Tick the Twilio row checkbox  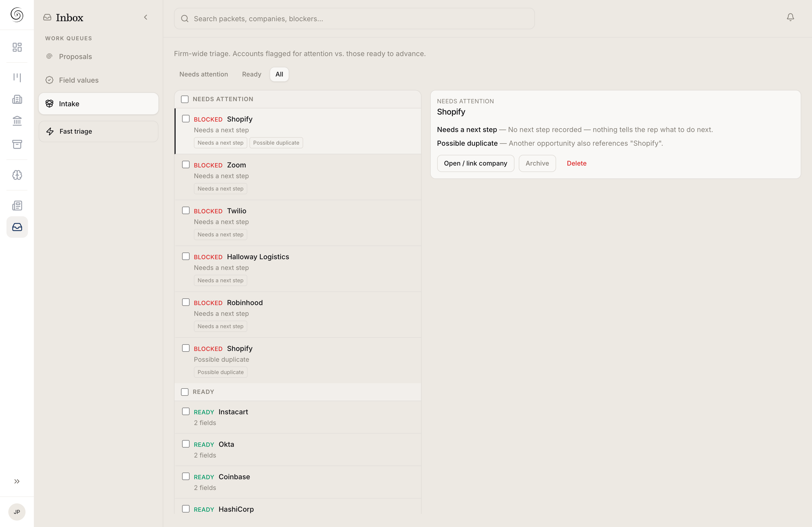186,210
